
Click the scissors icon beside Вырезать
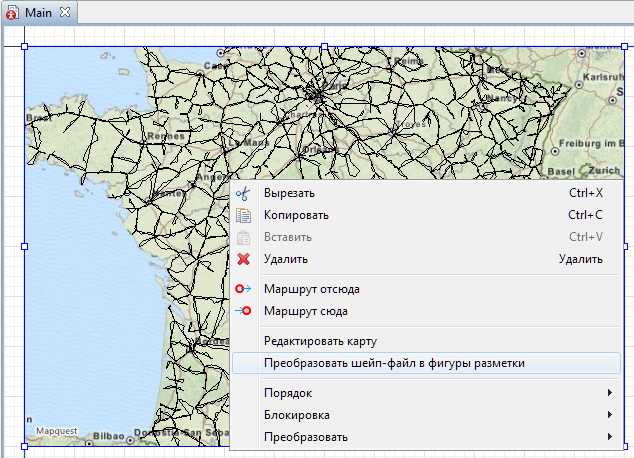[243, 194]
